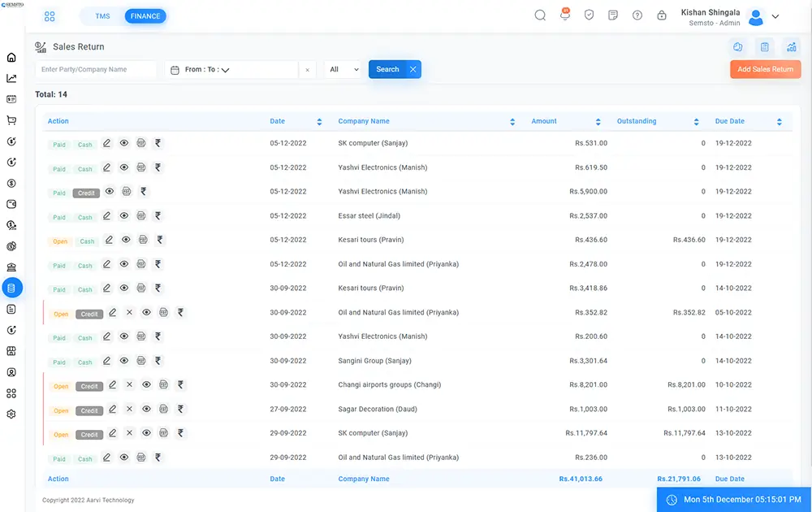The height and width of the screenshot is (512, 812).
Task: Reset search with the X on the Search button
Action: coord(412,69)
